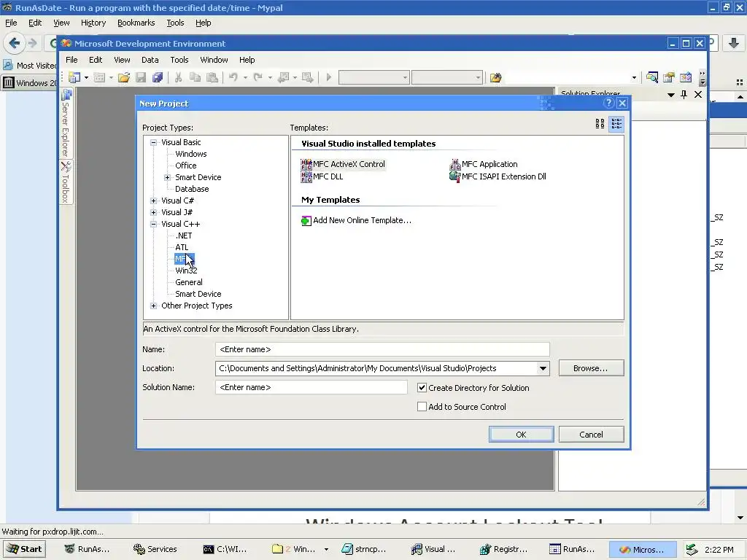The height and width of the screenshot is (560, 747).
Task: Select Office under Visual Basic
Action: coord(186,166)
